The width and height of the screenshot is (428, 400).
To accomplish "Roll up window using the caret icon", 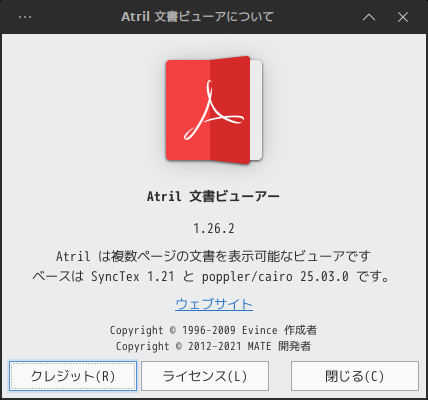I will click(369, 17).
